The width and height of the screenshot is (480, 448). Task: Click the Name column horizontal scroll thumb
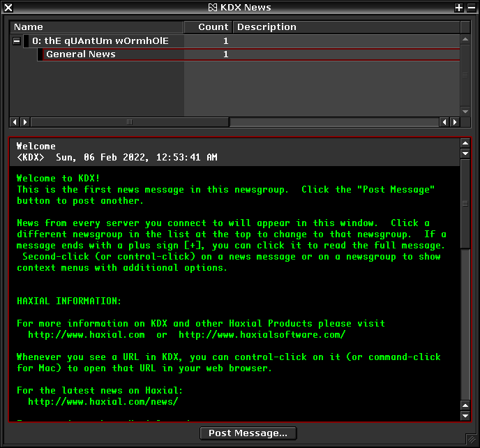coord(130,122)
